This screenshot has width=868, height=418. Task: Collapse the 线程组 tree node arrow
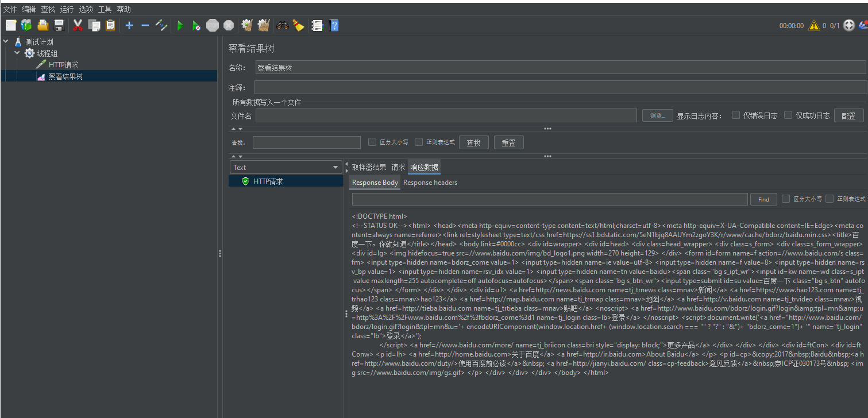pos(17,53)
